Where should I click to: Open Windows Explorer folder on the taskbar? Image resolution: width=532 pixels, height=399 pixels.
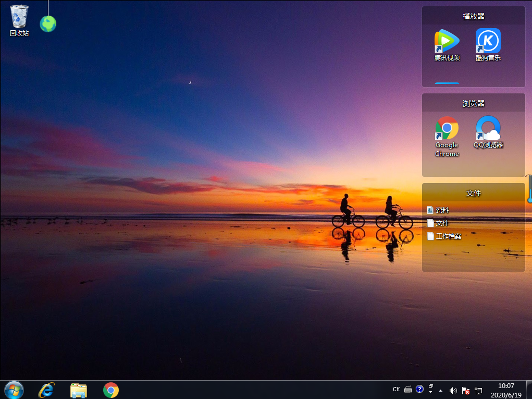pos(79,390)
